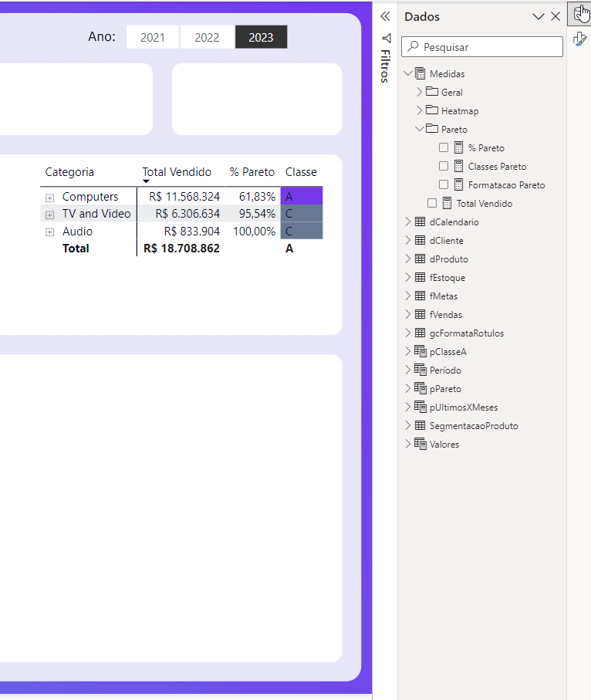Check the Formatacao Pareto checkbox
The width and height of the screenshot is (591, 700).
point(443,184)
